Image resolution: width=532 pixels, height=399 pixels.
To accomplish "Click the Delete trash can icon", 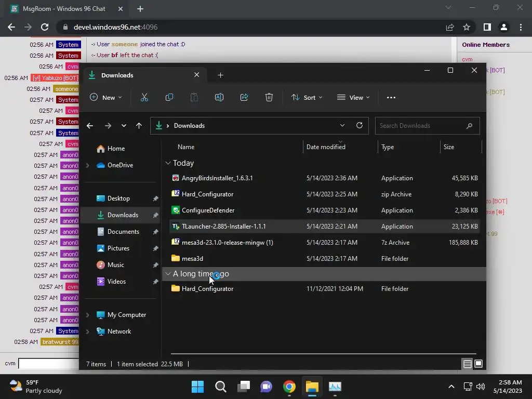I will pos(269,97).
